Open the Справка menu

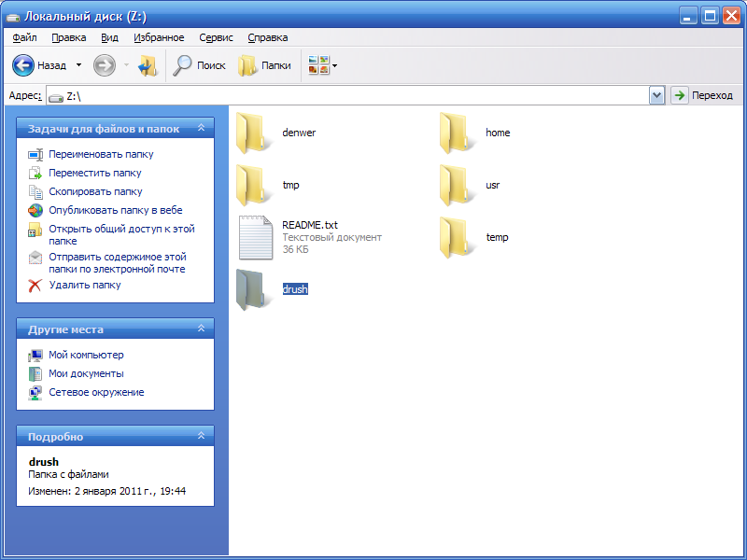point(268,37)
